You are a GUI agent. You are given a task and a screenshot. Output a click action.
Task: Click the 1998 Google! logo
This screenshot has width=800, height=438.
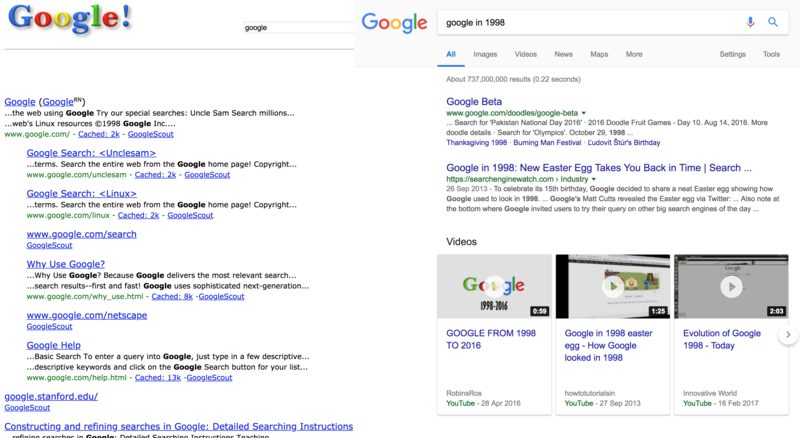[x=70, y=19]
